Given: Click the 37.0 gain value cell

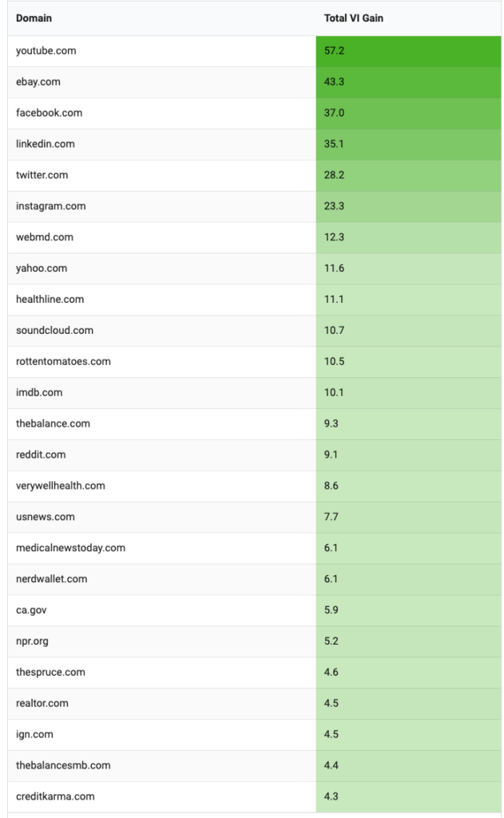Looking at the screenshot, I should tap(407, 113).
